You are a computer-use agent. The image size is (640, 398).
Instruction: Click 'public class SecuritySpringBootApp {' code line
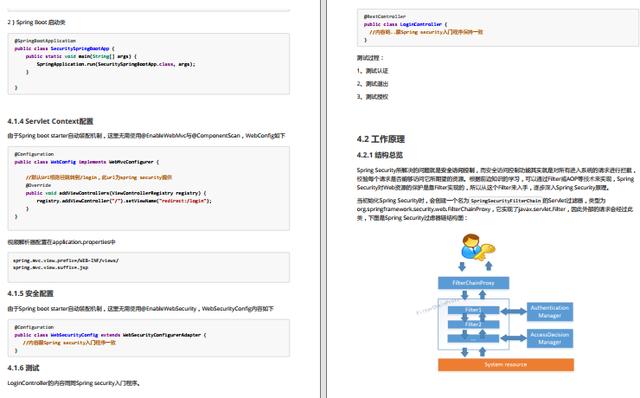coord(64,49)
